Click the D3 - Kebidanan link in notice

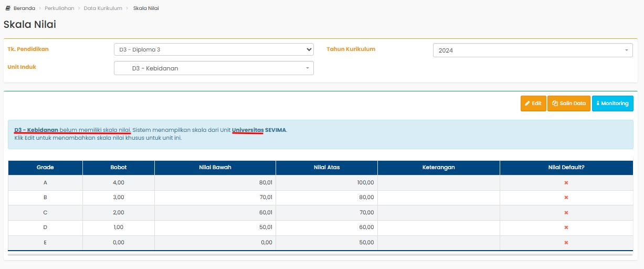click(36, 130)
